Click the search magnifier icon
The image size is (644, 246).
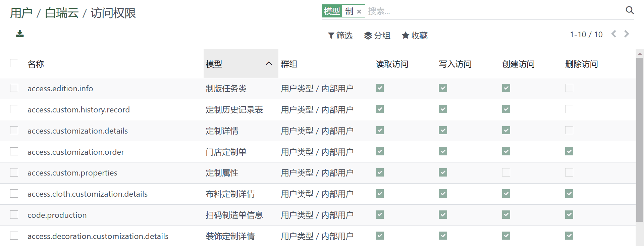tap(630, 10)
